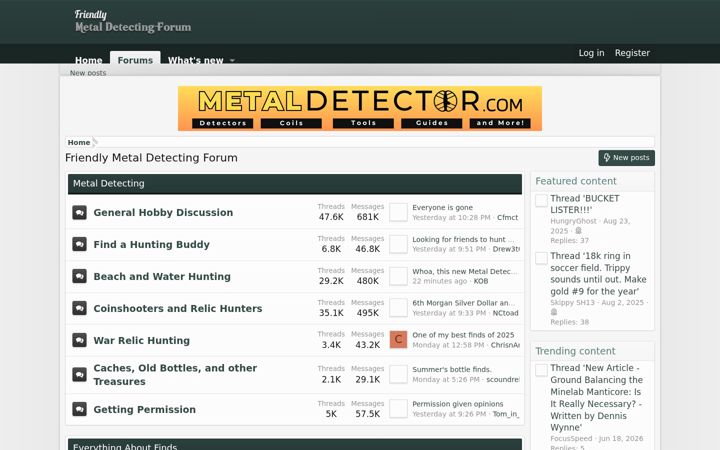The height and width of the screenshot is (450, 720).
Task: Open the What's new tab
Action: [x=196, y=60]
